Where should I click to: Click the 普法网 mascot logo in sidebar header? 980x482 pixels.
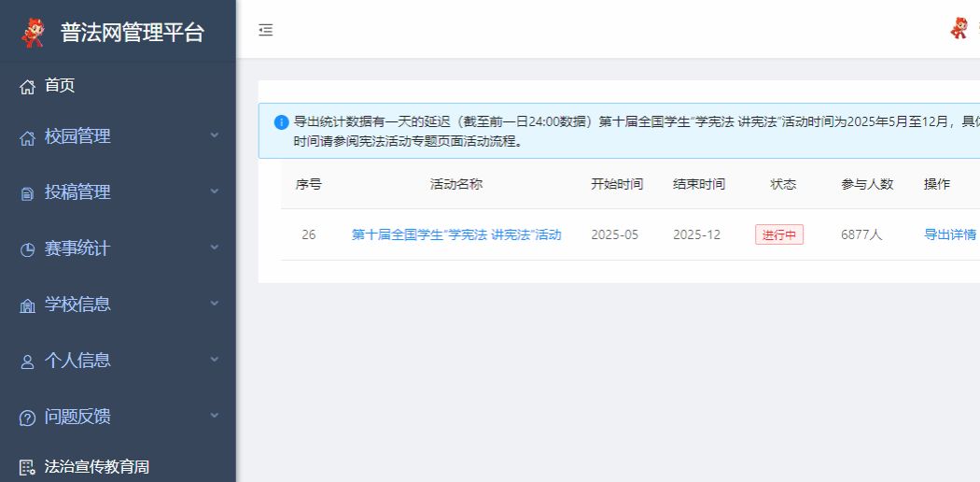(33, 32)
